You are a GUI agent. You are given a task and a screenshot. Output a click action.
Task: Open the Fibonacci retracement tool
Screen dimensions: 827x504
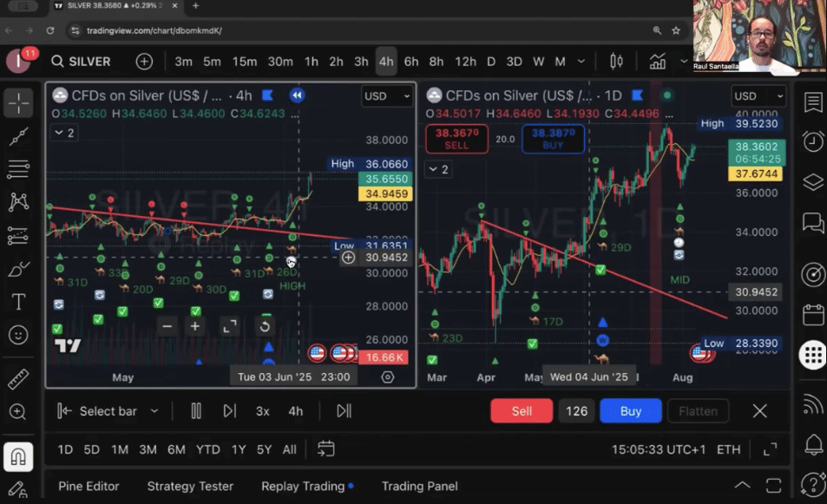pyautogui.click(x=18, y=169)
